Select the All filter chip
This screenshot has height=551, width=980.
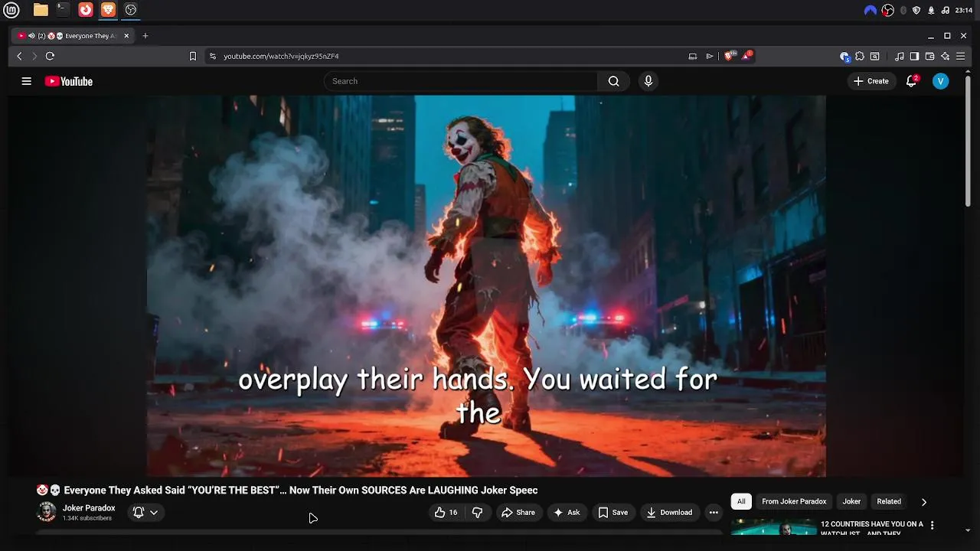pyautogui.click(x=741, y=501)
